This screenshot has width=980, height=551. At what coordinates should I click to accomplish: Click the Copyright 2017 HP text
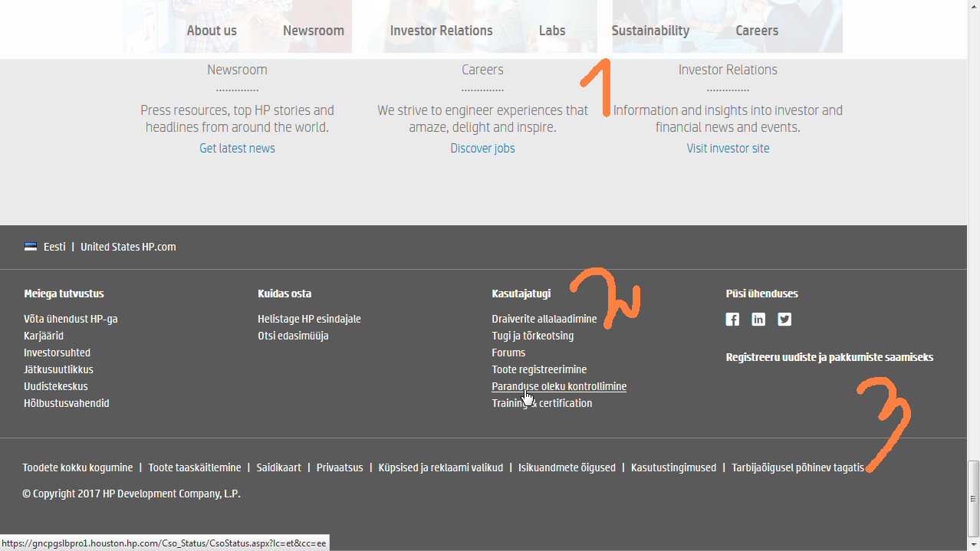[x=131, y=494]
